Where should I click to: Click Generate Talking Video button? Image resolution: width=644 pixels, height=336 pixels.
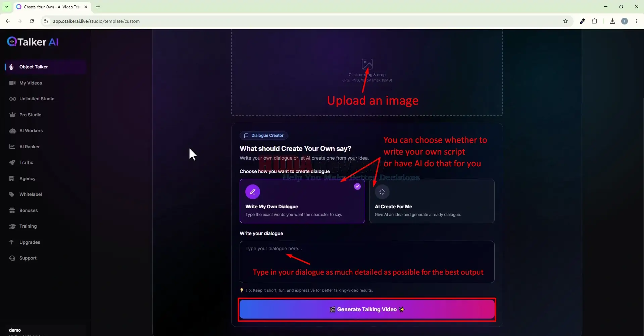[367, 309]
